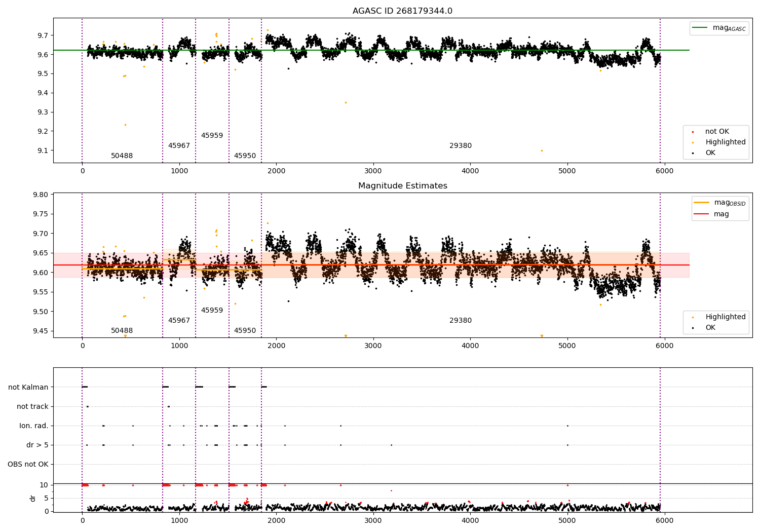Click the title 'AGASC ID 268179344.0'
Viewport: 760px width, 532px height.
[x=403, y=11]
